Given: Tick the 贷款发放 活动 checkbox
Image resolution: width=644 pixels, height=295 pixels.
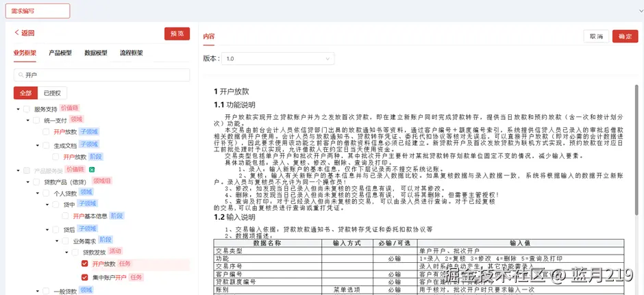Looking at the screenshot, I should click(75, 253).
